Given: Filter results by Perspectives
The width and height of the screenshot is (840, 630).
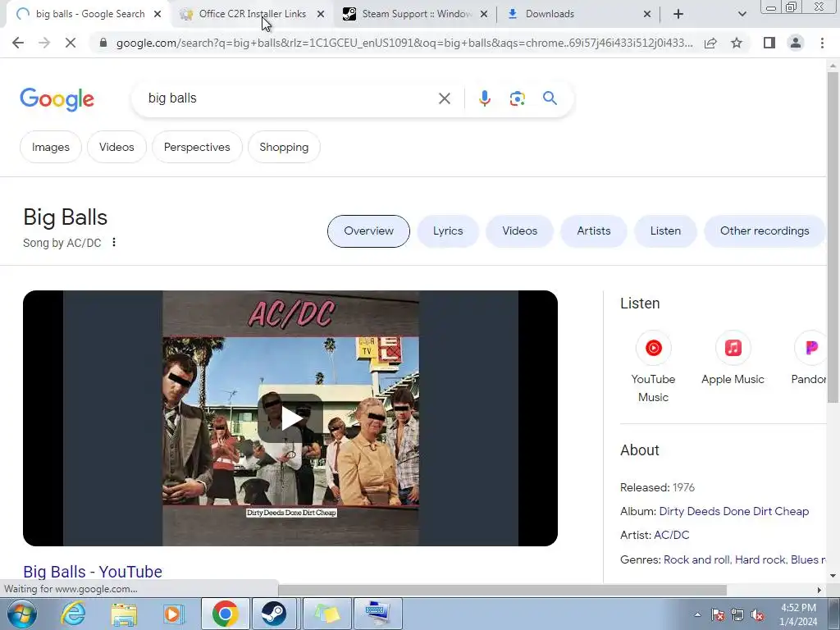Looking at the screenshot, I should 197,147.
